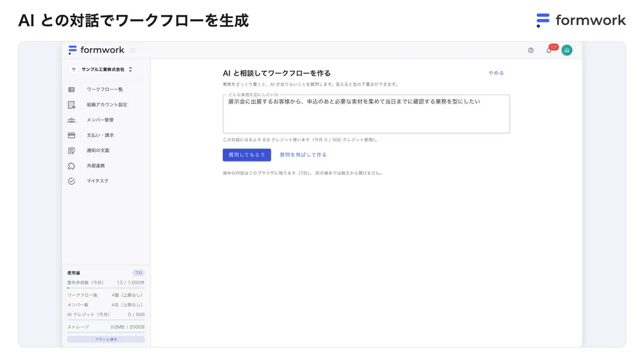Click the 0 / 500 credit value
The height and width of the screenshot is (363, 644).
click(x=136, y=315)
